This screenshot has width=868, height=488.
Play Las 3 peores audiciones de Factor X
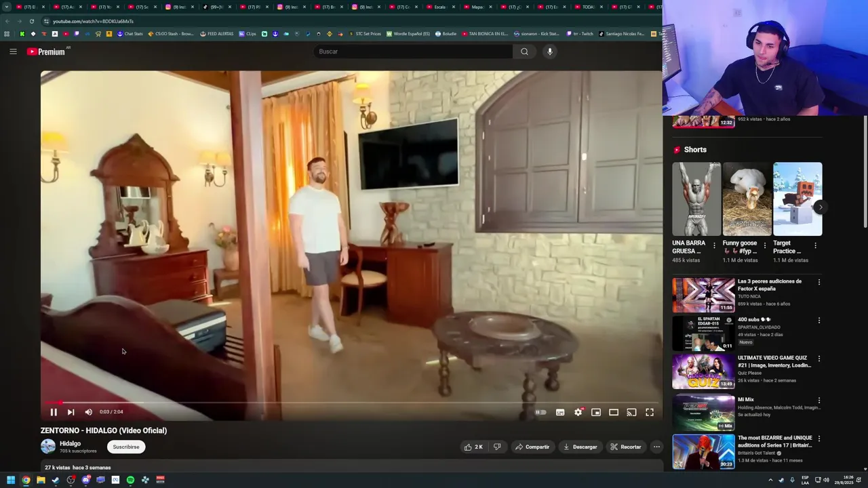pos(703,295)
